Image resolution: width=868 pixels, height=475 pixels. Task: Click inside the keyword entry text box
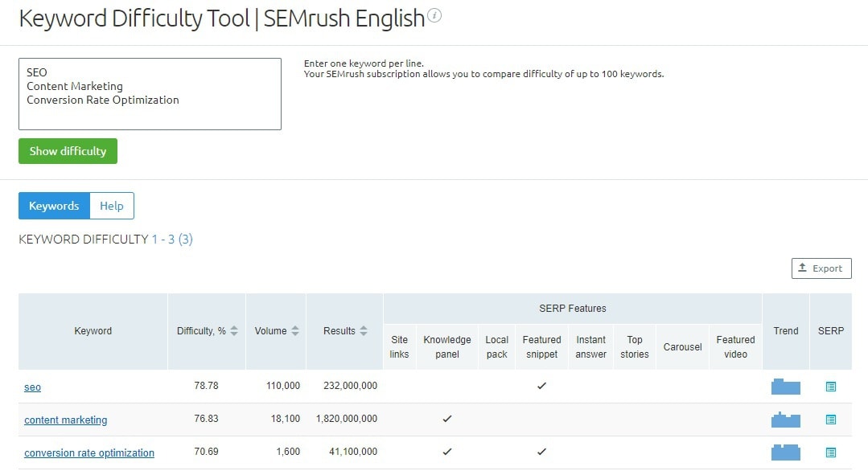[150, 93]
